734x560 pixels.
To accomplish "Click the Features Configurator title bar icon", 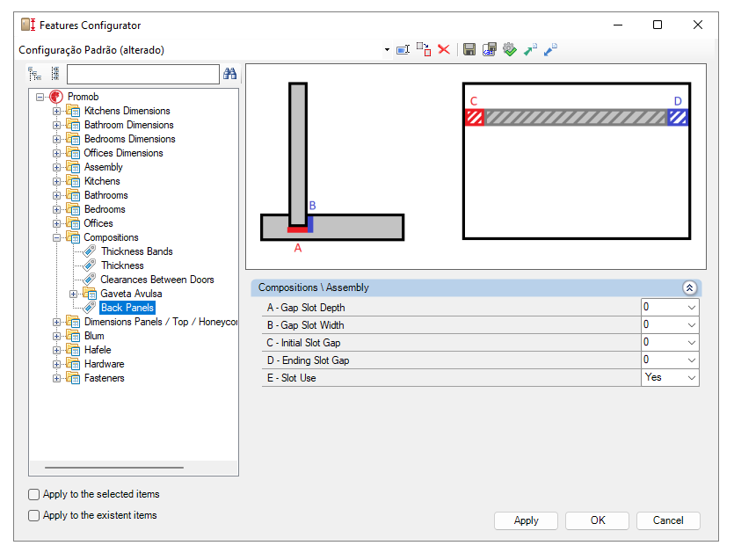I will pyautogui.click(x=28, y=25).
